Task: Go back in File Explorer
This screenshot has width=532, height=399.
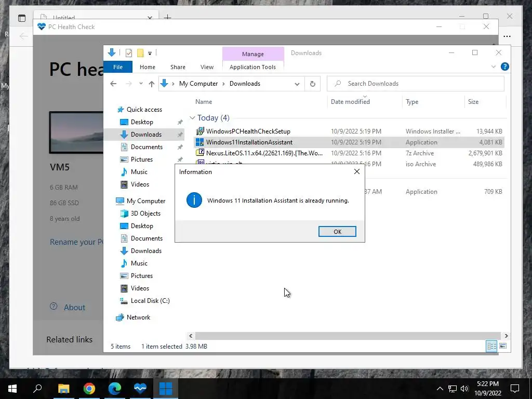Action: pos(113,84)
